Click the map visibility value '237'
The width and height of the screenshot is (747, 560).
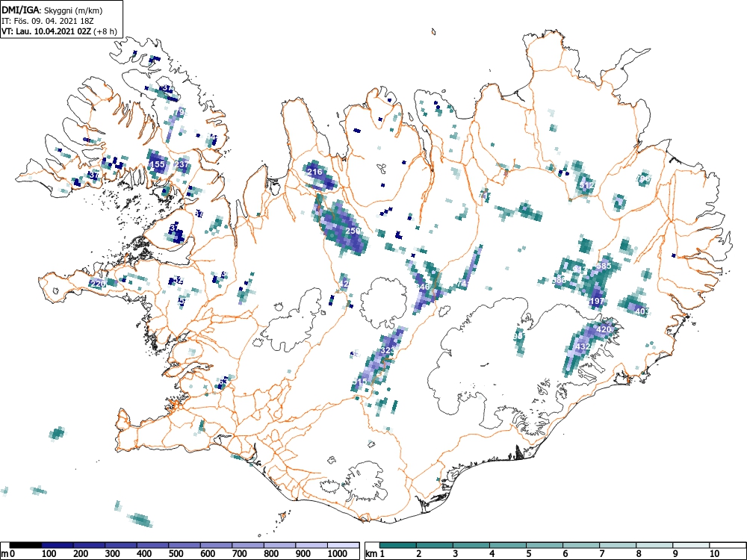pyautogui.click(x=182, y=164)
